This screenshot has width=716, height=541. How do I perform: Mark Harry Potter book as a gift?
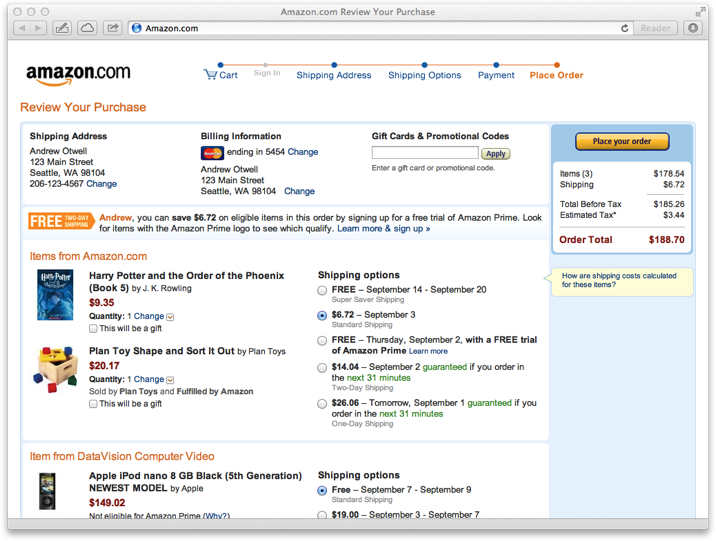point(93,329)
